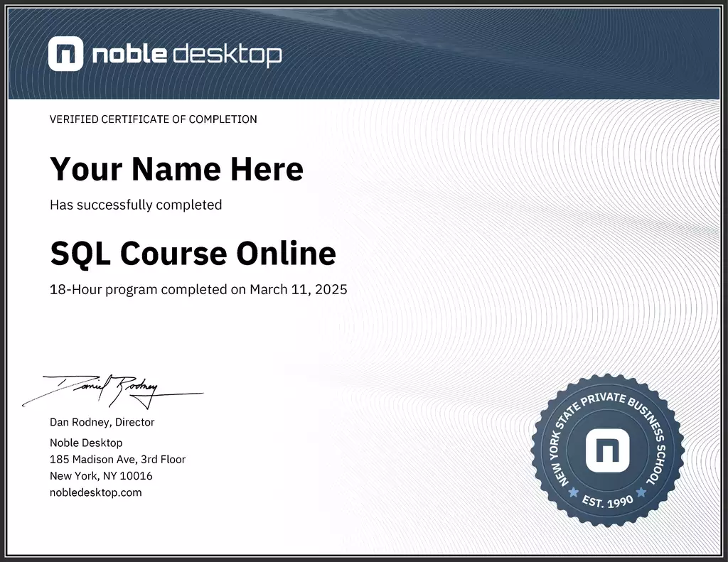Click the 'New York, NY 10016' line

tap(101, 475)
